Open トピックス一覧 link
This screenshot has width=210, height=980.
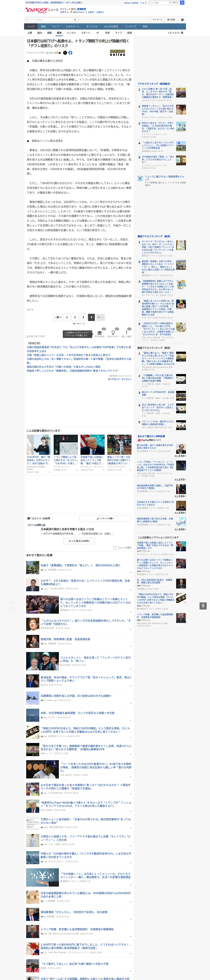coord(175,33)
